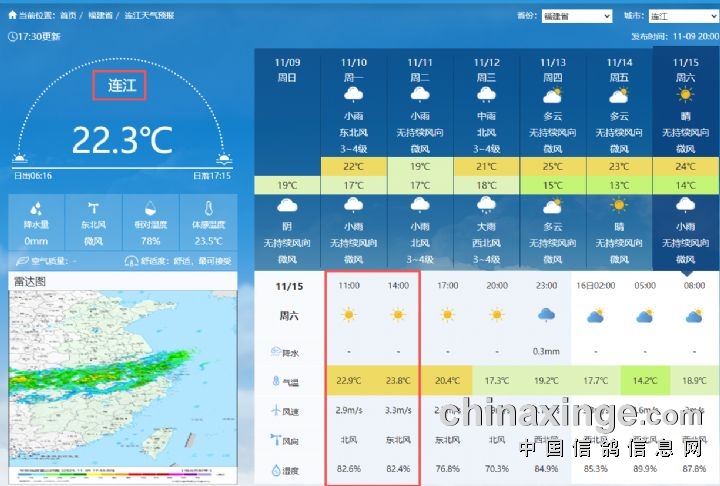Click the wind vane icon above 东北风
Screen dimensions: 720x486
pos(93,209)
